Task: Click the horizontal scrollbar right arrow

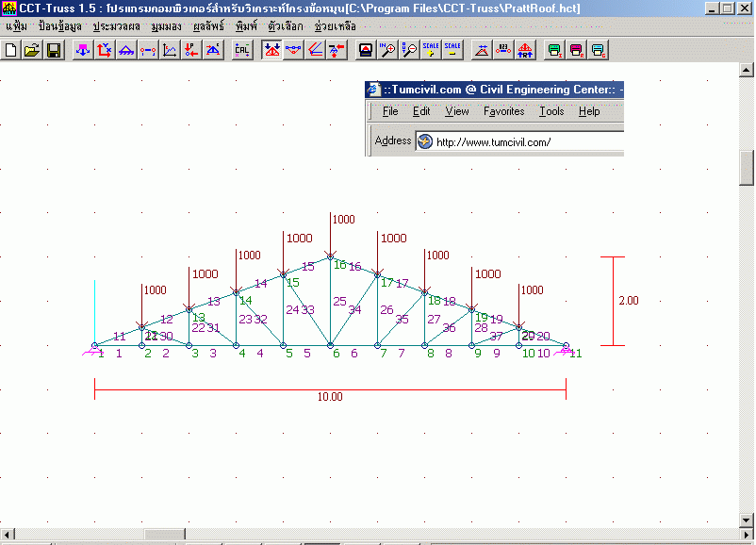Action: [x=747, y=534]
